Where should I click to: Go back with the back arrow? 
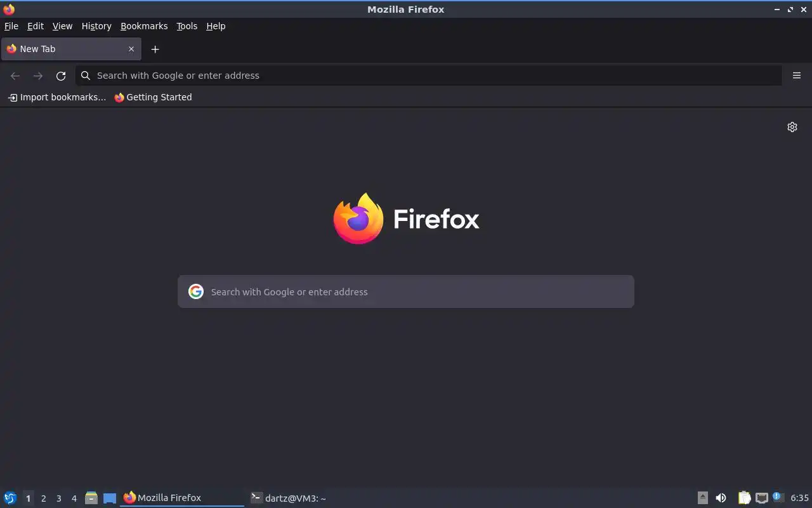15,76
